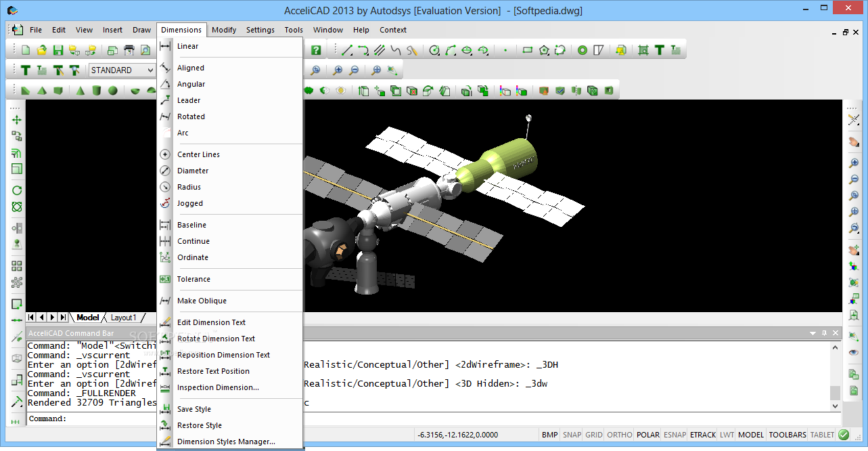Toggle SNAP mode in the status bar
Screen dimensions: 868x451
point(572,435)
